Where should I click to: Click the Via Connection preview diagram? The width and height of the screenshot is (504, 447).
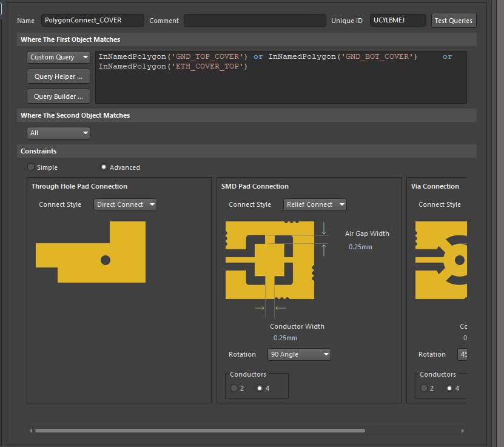tap(441, 260)
